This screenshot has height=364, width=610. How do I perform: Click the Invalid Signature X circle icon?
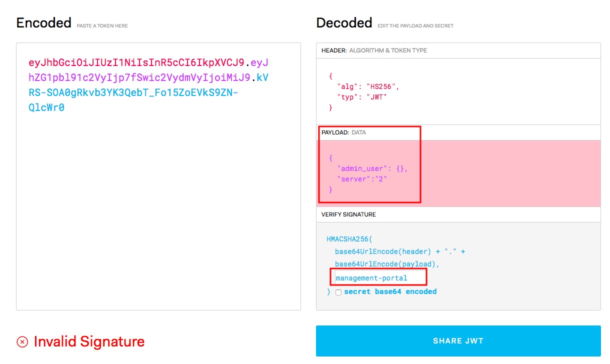tap(22, 342)
